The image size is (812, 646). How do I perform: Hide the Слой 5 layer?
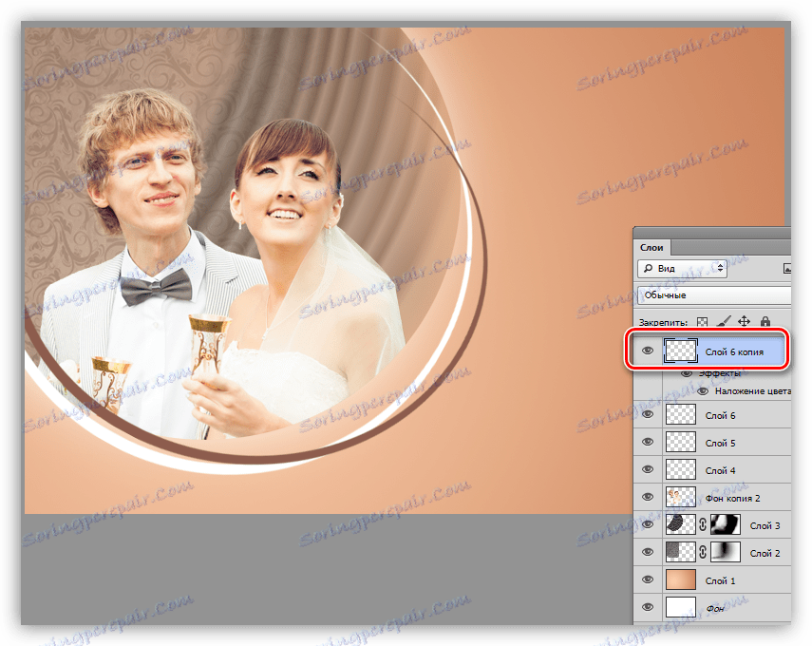coord(648,442)
